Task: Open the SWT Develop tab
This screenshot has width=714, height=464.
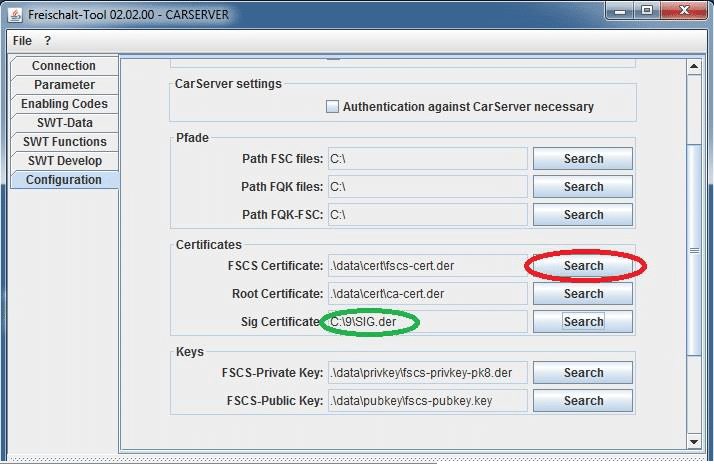Action: (64, 161)
